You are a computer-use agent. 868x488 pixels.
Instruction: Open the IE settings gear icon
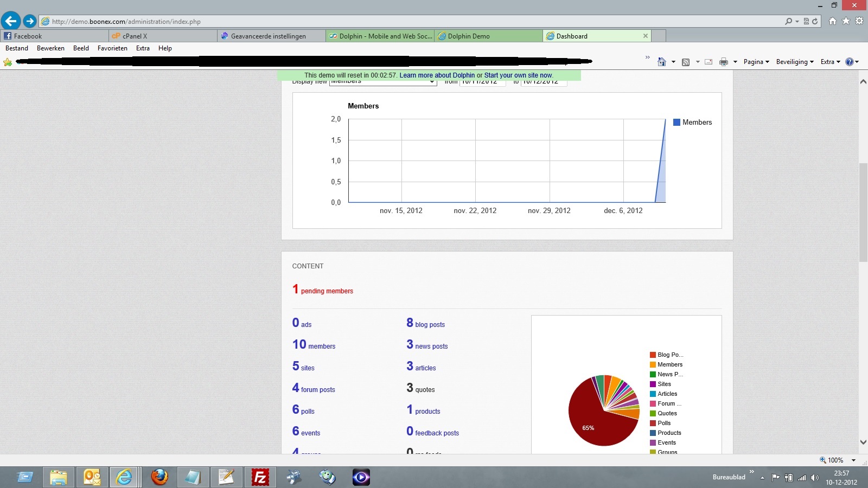pyautogui.click(x=859, y=21)
